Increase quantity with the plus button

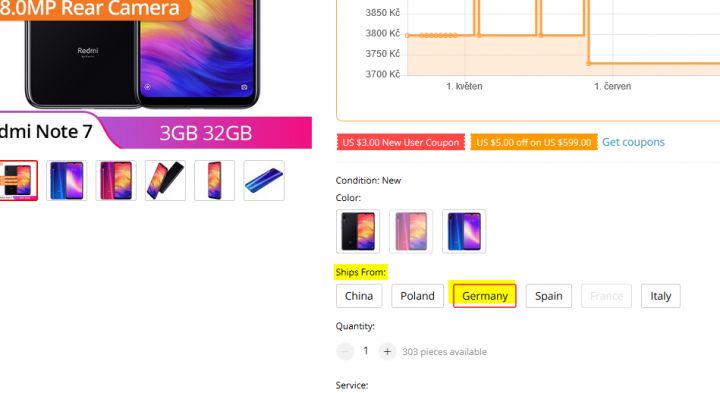(x=387, y=352)
